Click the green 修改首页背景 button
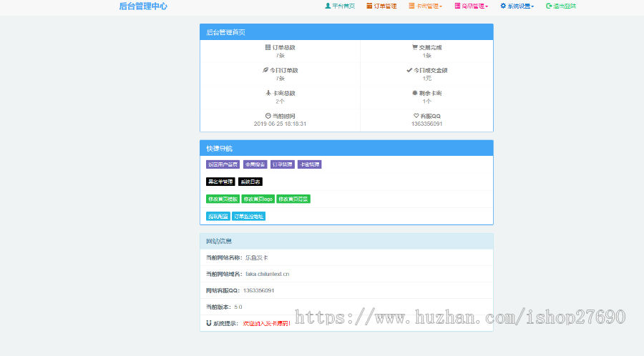The width and height of the screenshot is (644, 356). pyautogui.click(x=293, y=199)
